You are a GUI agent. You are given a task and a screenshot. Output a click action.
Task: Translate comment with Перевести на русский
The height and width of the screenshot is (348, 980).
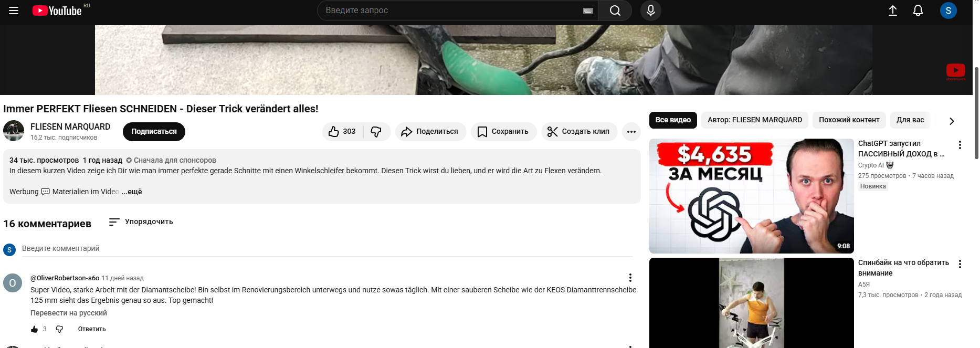pyautogui.click(x=69, y=313)
